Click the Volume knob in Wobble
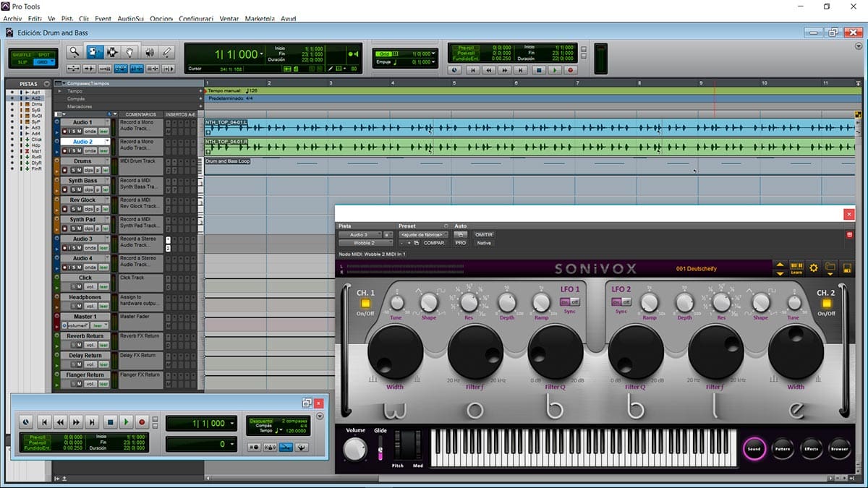868x488 pixels. (354, 450)
